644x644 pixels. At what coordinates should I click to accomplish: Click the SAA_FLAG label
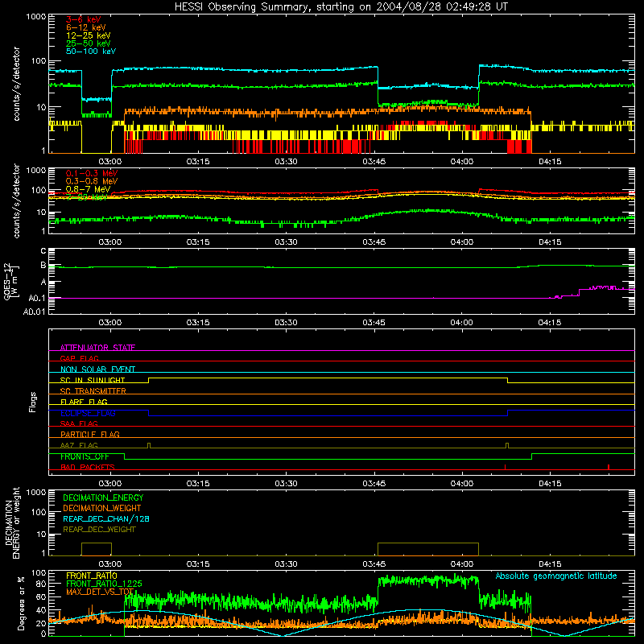click(79, 423)
